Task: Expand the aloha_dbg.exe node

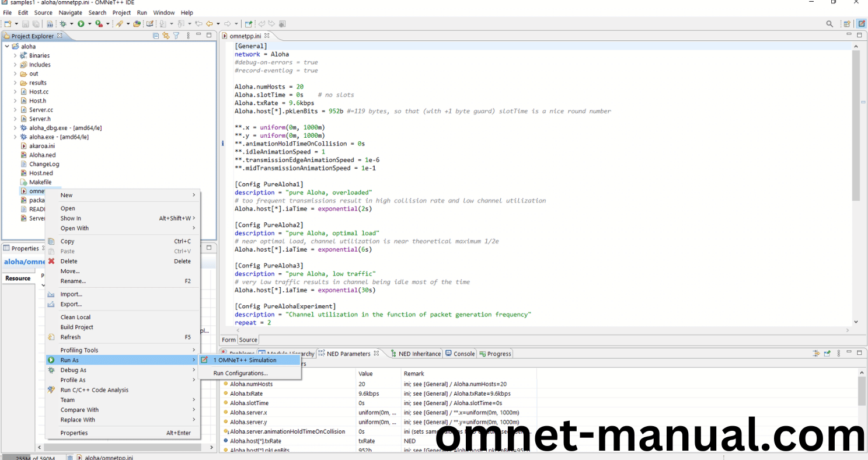Action: pyautogui.click(x=15, y=128)
